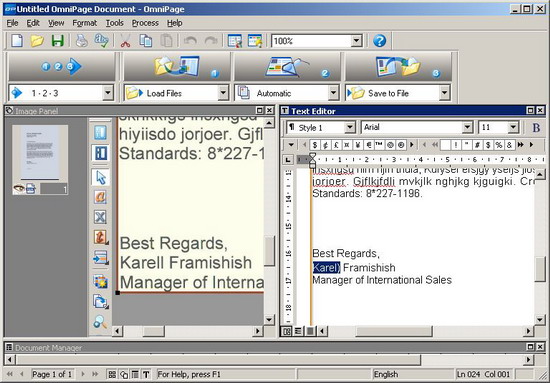Image resolution: width=550 pixels, height=383 pixels.
Task: Open the font size 11 dropdown
Action: coord(513,127)
